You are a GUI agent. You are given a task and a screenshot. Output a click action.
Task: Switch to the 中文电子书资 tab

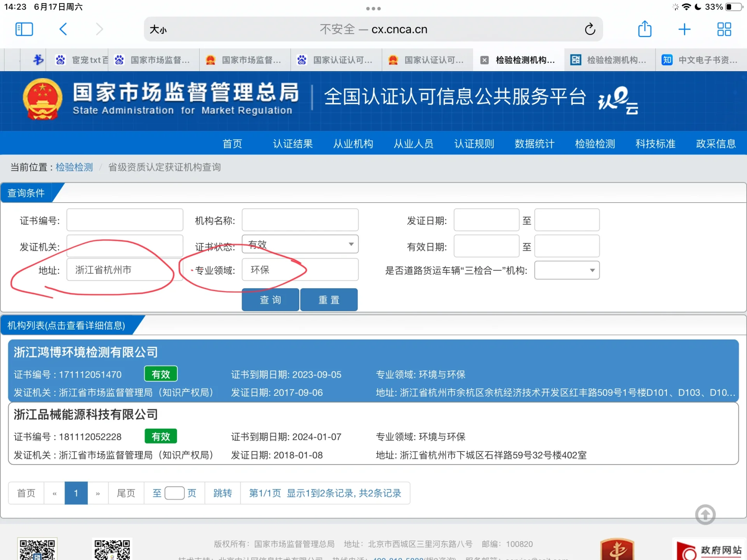pos(700,60)
